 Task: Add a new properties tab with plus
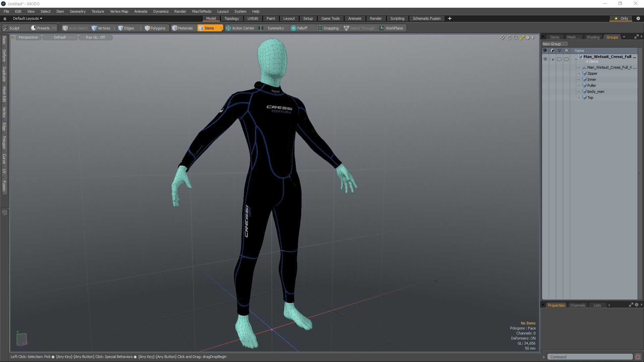(x=609, y=305)
